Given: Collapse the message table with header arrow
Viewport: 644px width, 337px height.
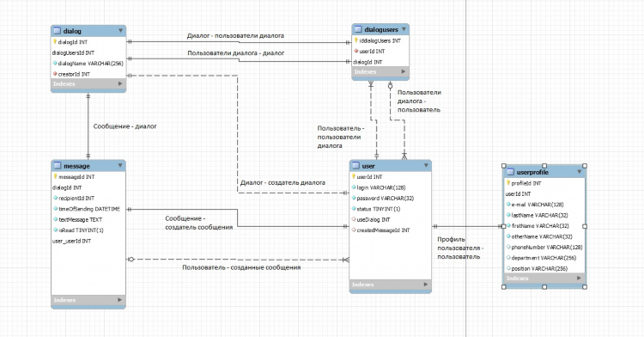Looking at the screenshot, I should click(120, 165).
